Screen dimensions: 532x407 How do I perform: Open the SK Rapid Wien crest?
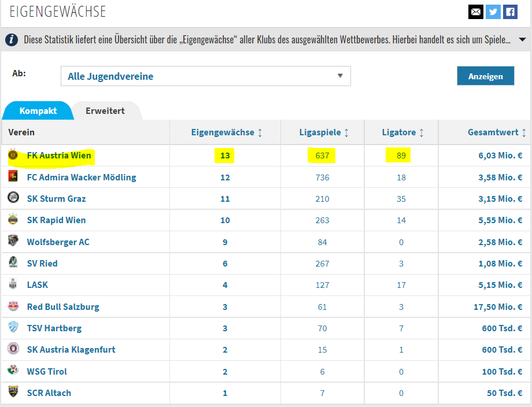[x=13, y=219]
